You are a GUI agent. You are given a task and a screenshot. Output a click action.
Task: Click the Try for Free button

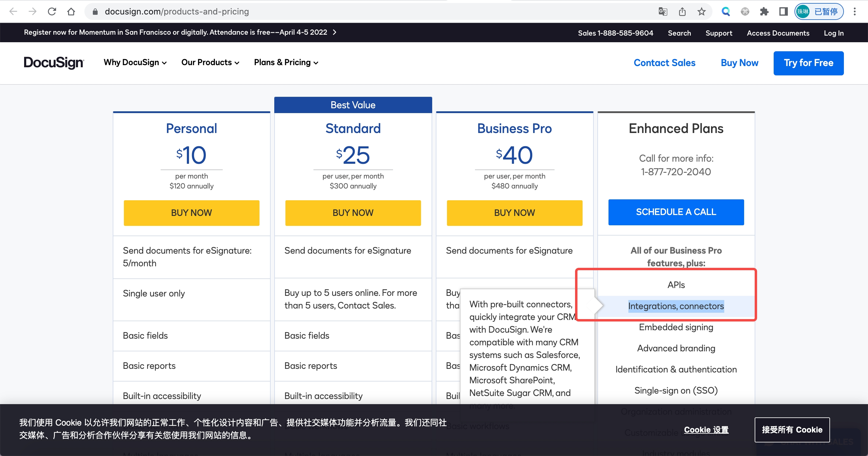808,63
